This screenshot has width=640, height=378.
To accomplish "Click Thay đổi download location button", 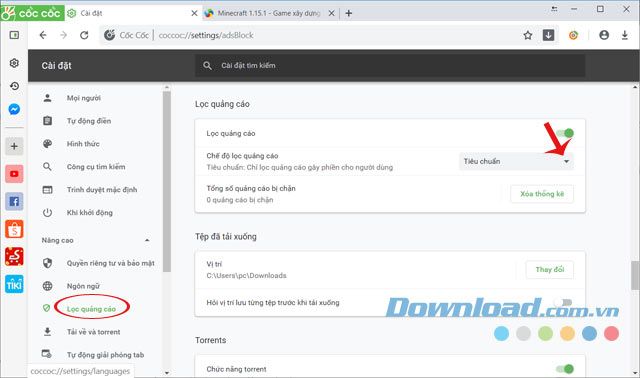I will point(550,269).
